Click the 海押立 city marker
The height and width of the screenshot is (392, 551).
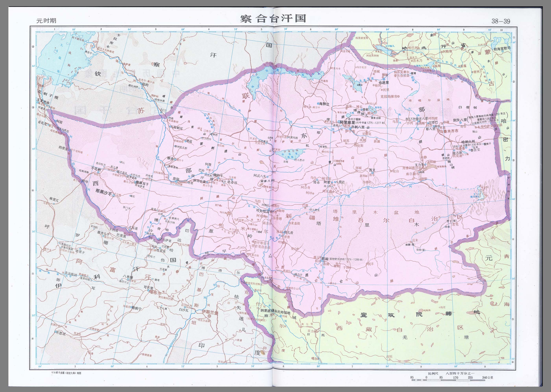[318, 103]
